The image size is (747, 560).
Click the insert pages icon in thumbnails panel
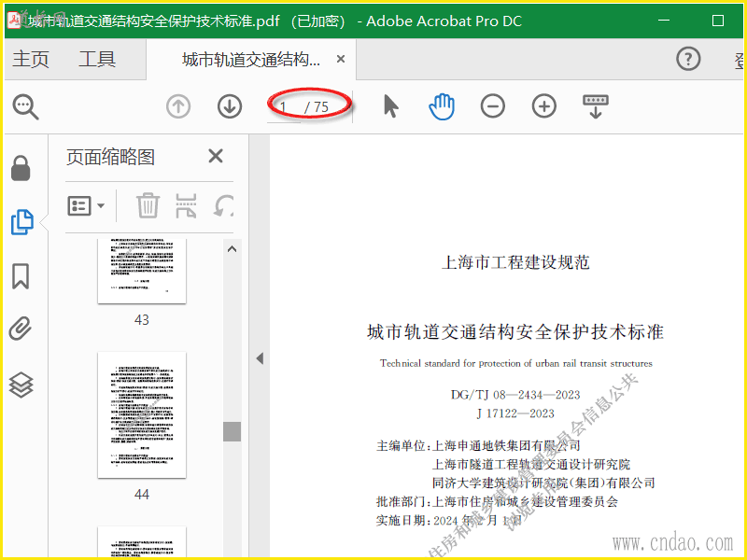(186, 205)
